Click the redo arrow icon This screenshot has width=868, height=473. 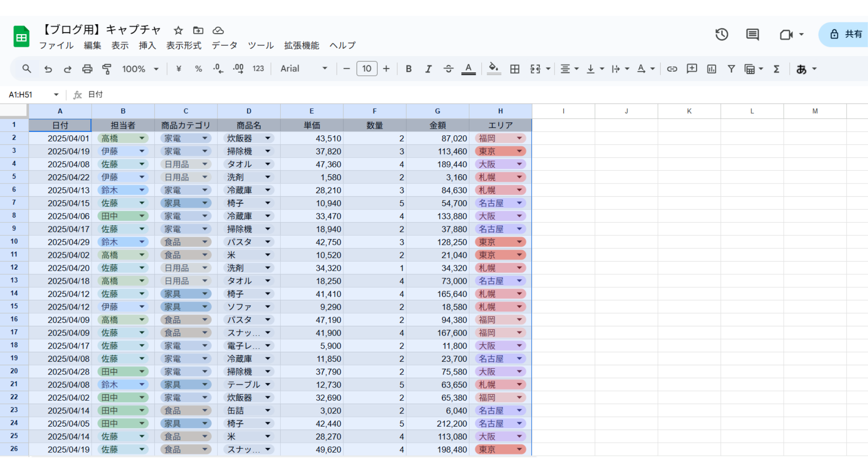pos(68,69)
